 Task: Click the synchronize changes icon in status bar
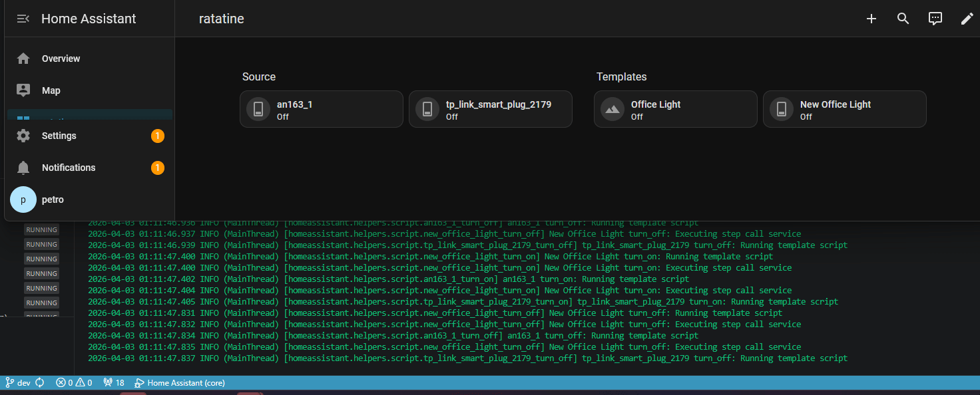tap(40, 382)
